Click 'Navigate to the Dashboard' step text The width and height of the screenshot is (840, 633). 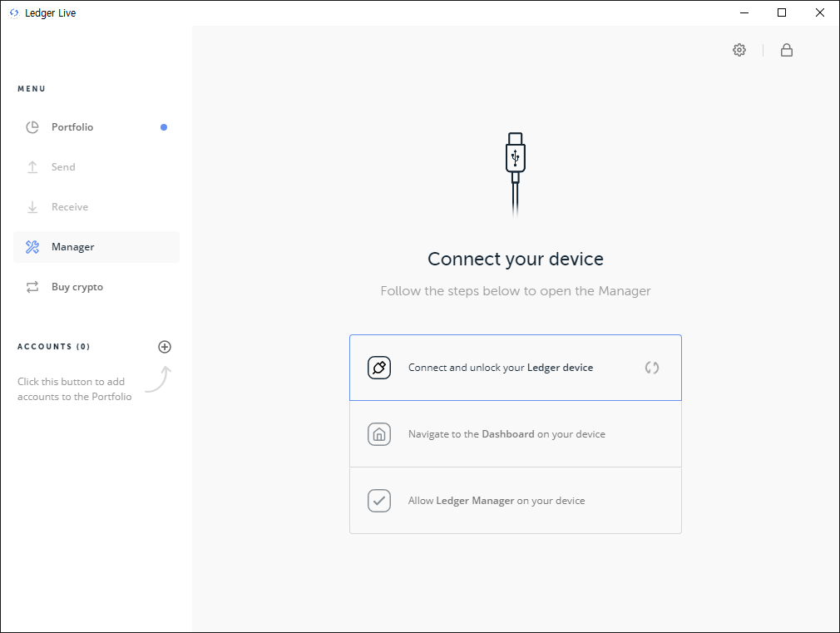tap(506, 434)
